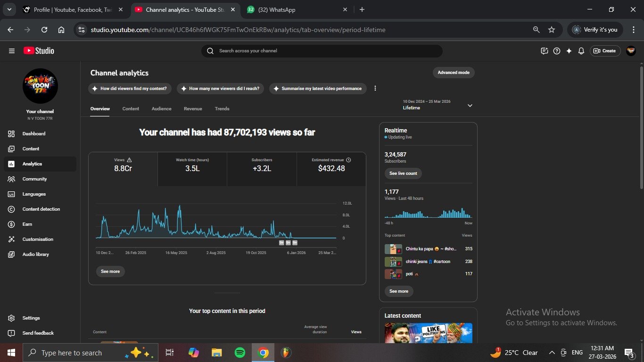This screenshot has height=362, width=644.
Task: Switch to the Revenue tab
Action: pos(193,109)
